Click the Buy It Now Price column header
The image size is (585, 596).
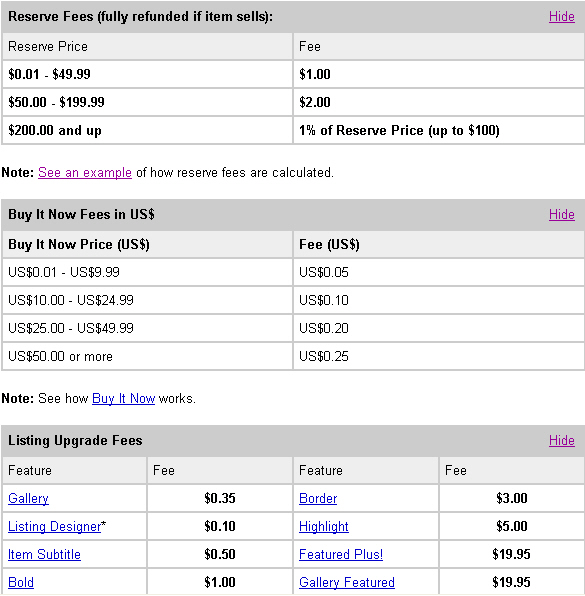[147, 244]
